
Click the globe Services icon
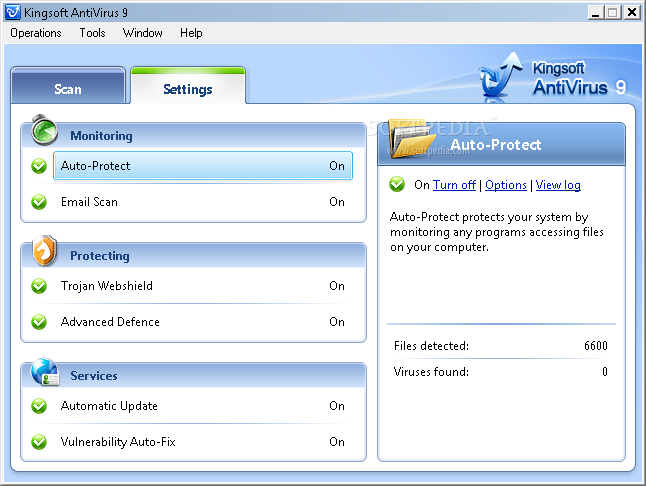pos(45,372)
